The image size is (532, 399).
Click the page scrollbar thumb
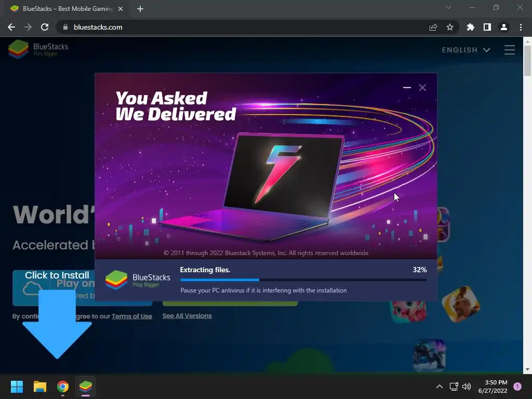(x=527, y=60)
